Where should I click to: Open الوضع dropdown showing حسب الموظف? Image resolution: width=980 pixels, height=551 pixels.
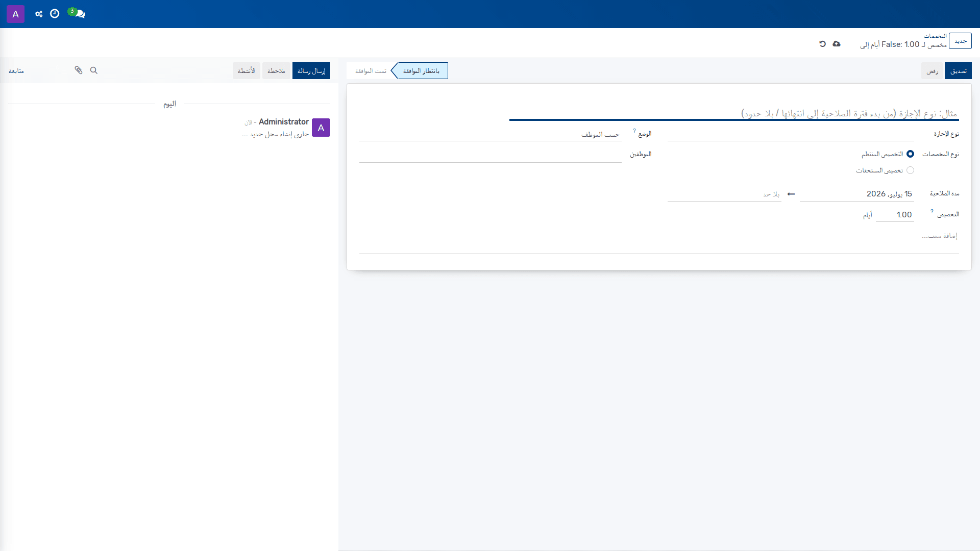tap(490, 134)
